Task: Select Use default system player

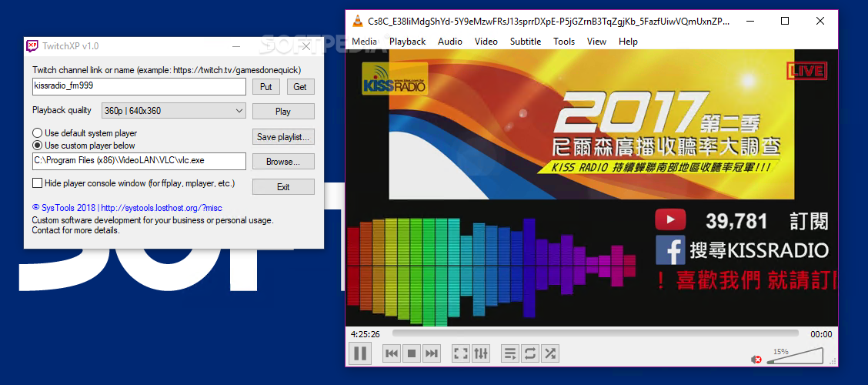Action: pyautogui.click(x=85, y=133)
